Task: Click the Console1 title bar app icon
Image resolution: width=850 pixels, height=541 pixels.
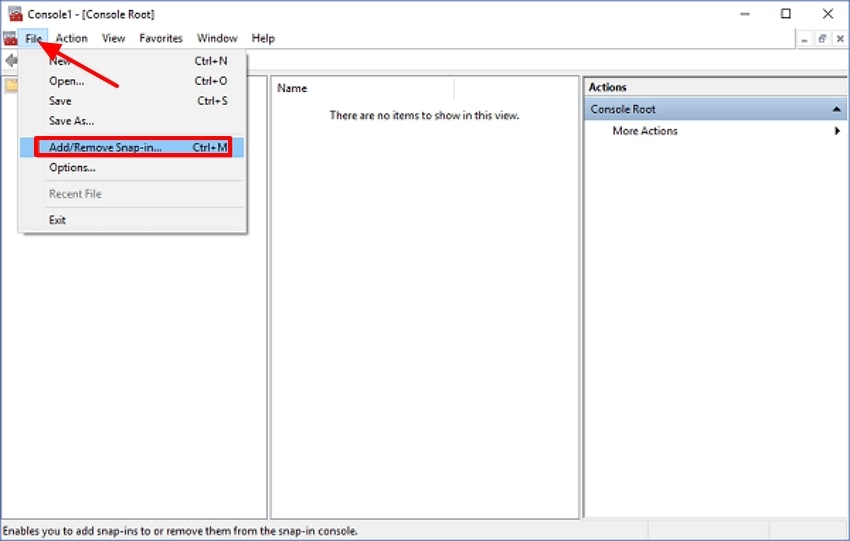Action: coord(15,14)
